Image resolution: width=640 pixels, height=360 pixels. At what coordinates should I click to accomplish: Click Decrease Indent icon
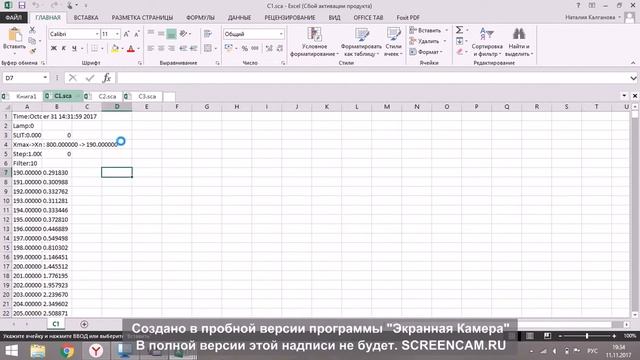point(183,49)
